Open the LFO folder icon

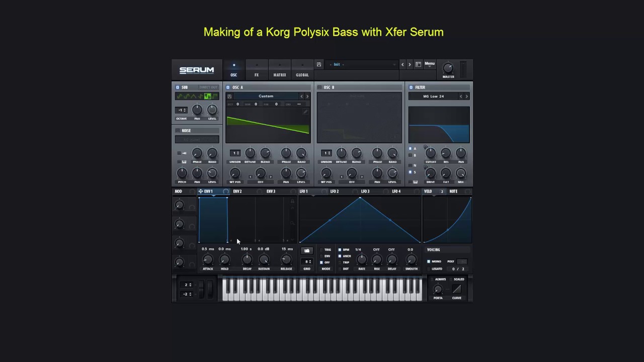coord(307,250)
